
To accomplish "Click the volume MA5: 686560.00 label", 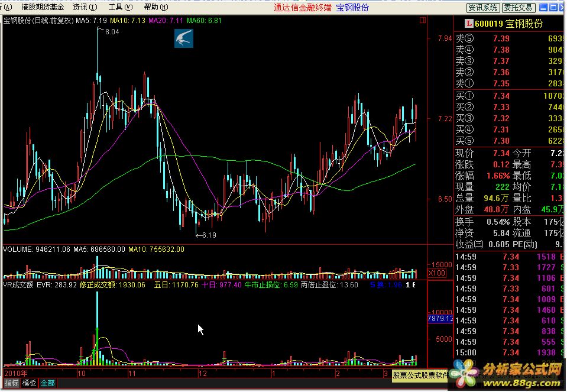I will pyautogui.click(x=99, y=250).
